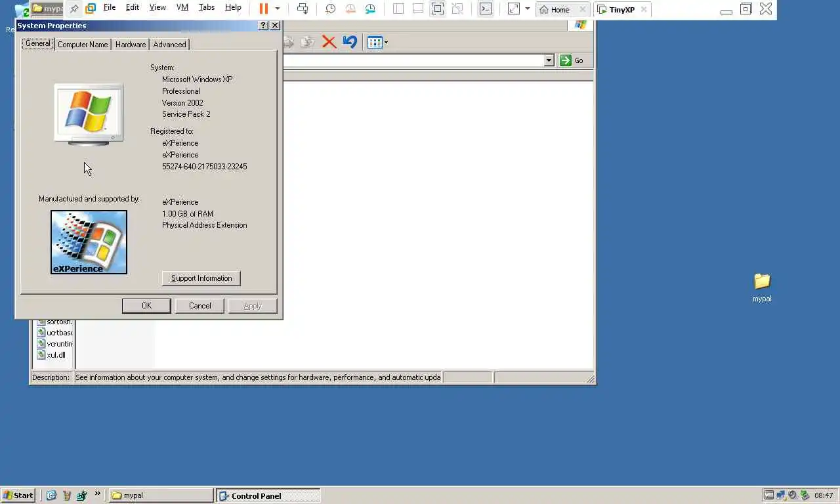The width and height of the screenshot is (840, 504).
Task: Switch to the Computer Name tab
Action: click(83, 45)
